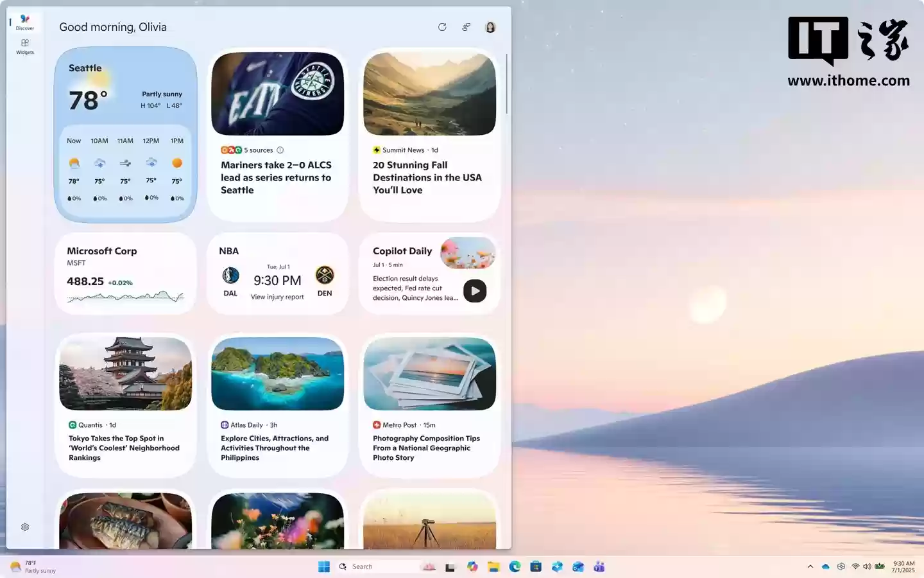Click the personalize icon next to refresh
Viewport: 924px width, 578px height.
click(x=466, y=27)
